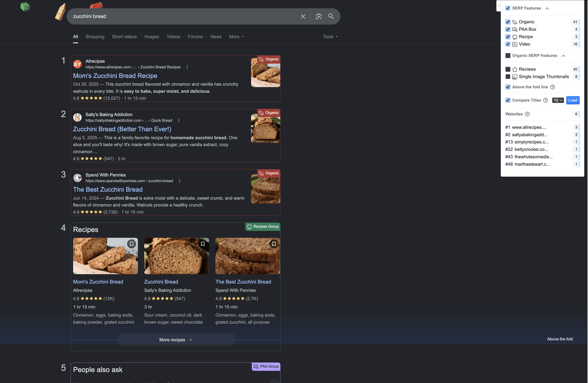Click the help icon beside Above the fold line
This screenshot has width=588, height=383.
point(553,87)
